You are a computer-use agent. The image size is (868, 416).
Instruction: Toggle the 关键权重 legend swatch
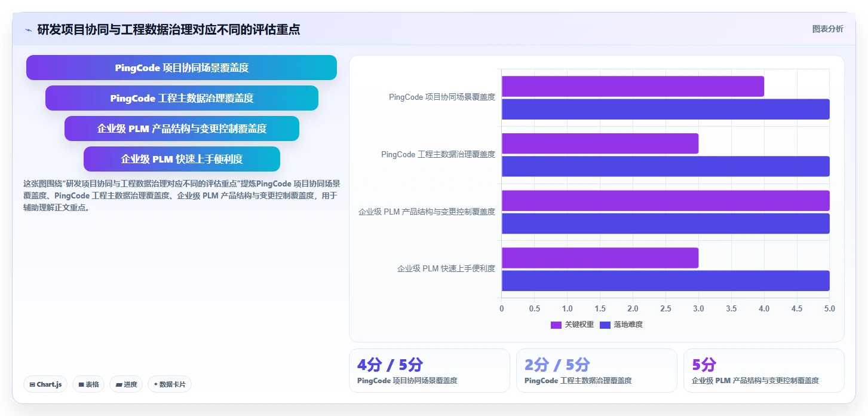point(556,325)
